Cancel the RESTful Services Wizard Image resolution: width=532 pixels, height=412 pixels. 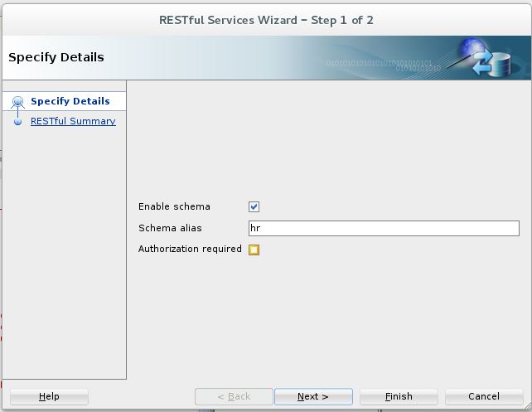(484, 396)
